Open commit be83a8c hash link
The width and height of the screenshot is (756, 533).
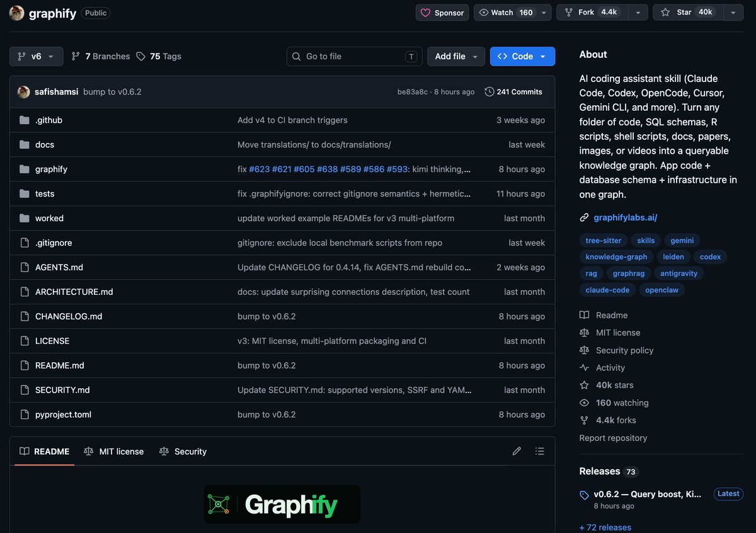tap(412, 92)
